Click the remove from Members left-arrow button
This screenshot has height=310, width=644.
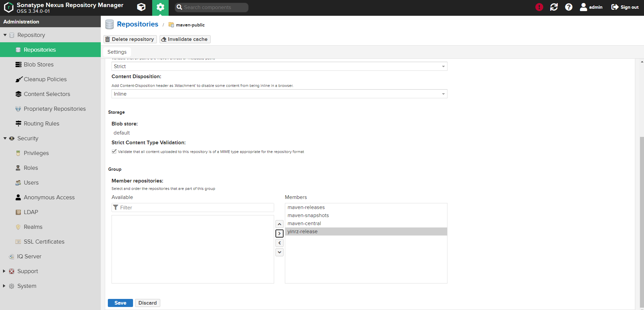(x=280, y=243)
